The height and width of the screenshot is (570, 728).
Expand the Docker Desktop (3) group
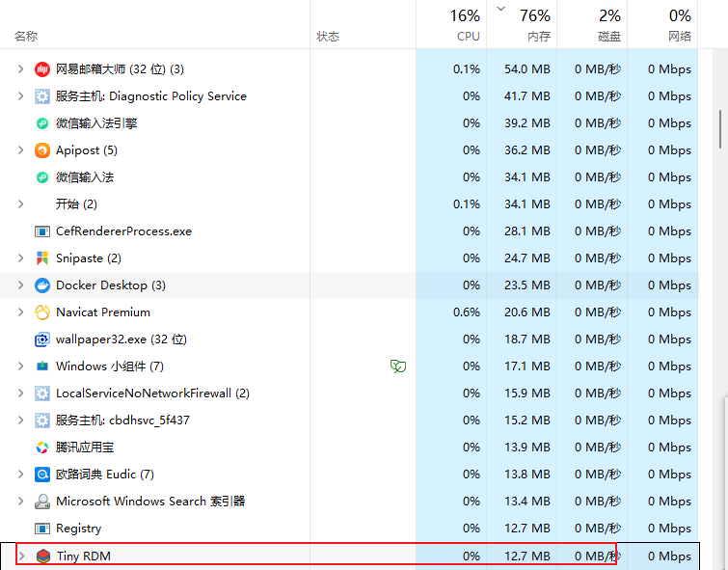pos(20,285)
